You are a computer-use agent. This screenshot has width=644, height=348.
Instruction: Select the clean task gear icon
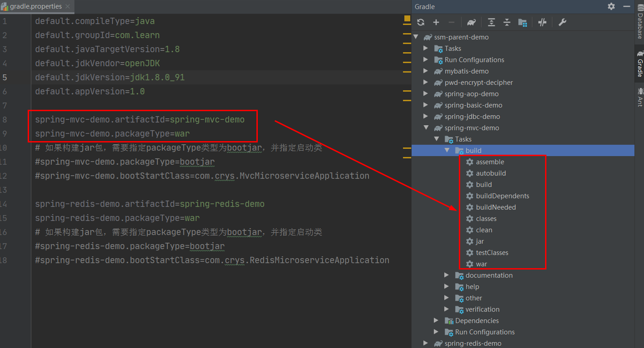pos(470,230)
